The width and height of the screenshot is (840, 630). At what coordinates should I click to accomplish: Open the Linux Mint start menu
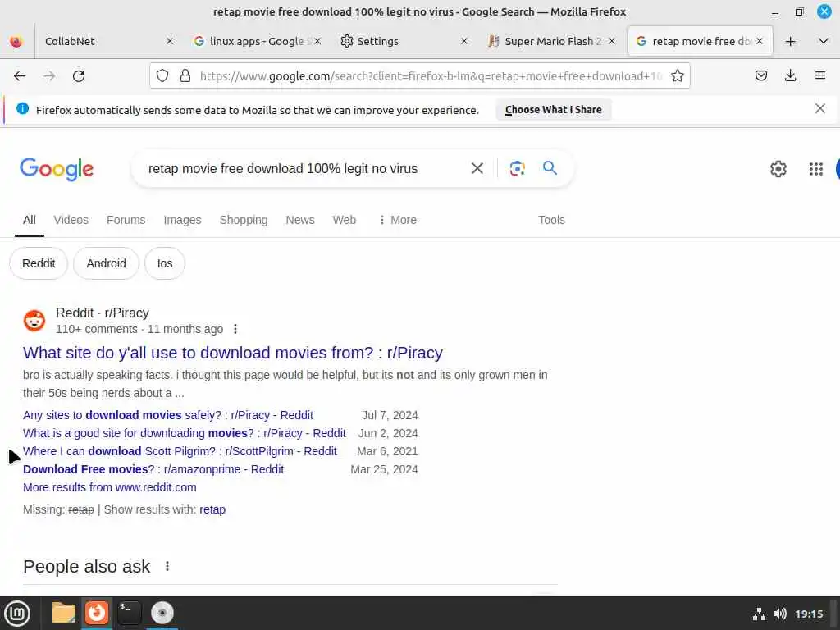coord(17,614)
